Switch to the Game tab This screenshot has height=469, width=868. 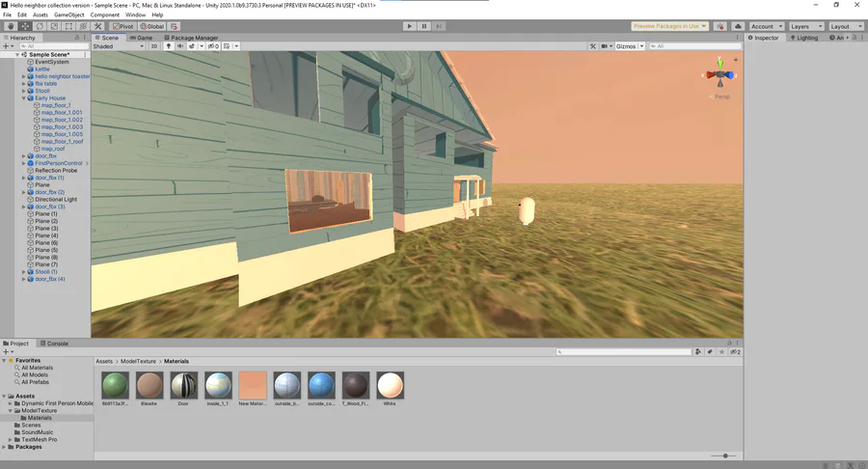click(x=141, y=38)
